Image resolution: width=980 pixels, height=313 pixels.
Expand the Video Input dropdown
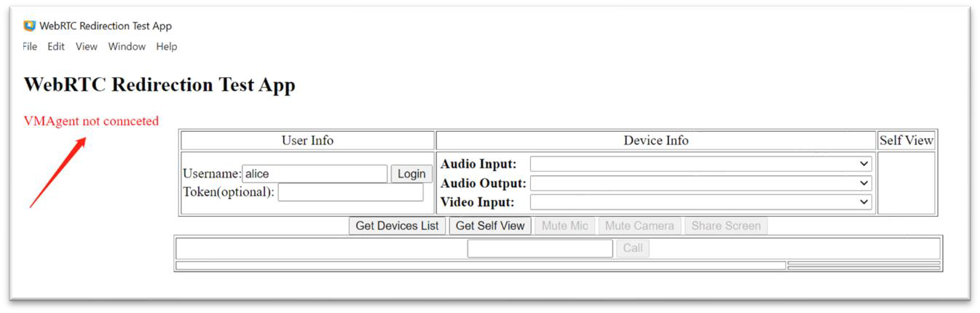(700, 202)
